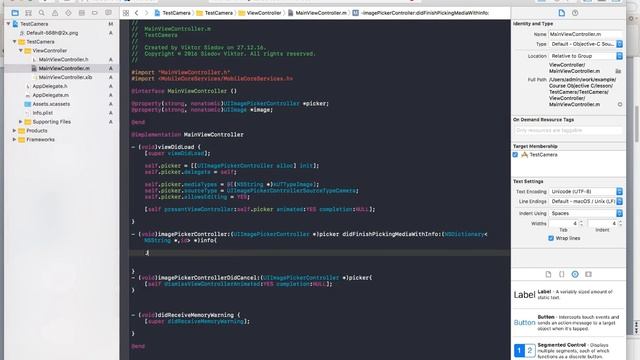Click the On Demand Resource Tags field
Viewport: 640px width, 360px height.
click(568, 131)
